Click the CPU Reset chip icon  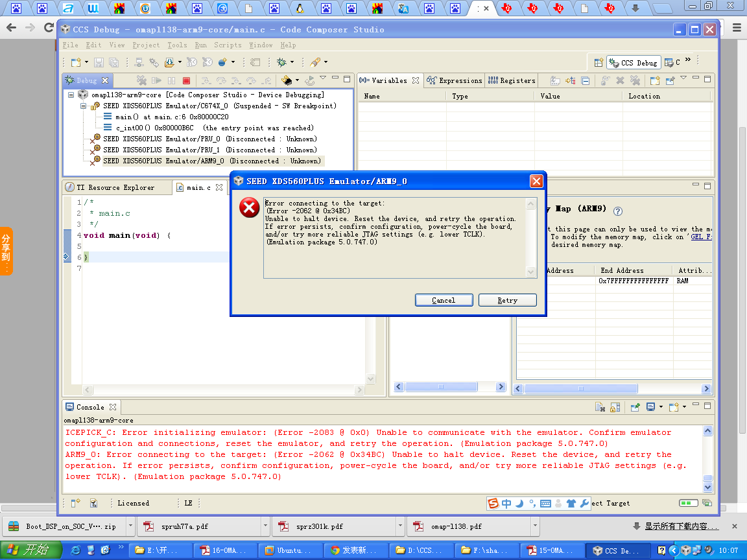tap(287, 80)
